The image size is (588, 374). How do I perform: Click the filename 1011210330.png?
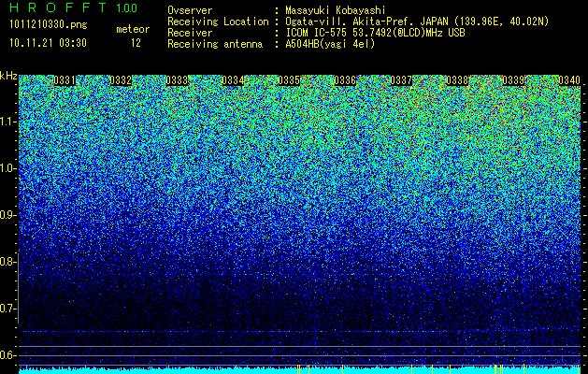[49, 25]
